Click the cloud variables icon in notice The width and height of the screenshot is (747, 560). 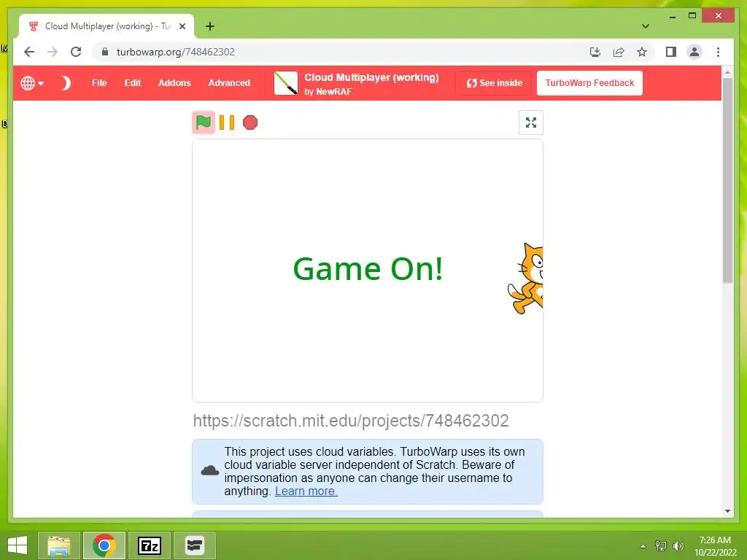[x=209, y=471]
